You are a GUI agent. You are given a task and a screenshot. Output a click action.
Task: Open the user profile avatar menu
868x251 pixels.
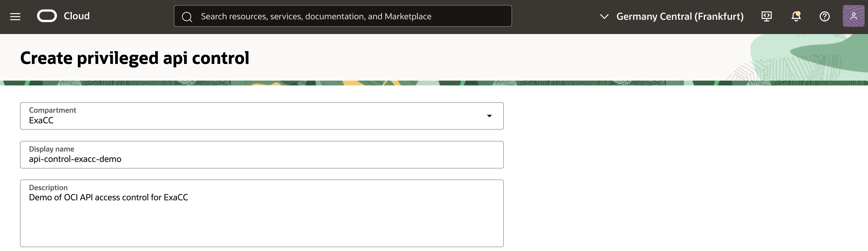pyautogui.click(x=853, y=16)
